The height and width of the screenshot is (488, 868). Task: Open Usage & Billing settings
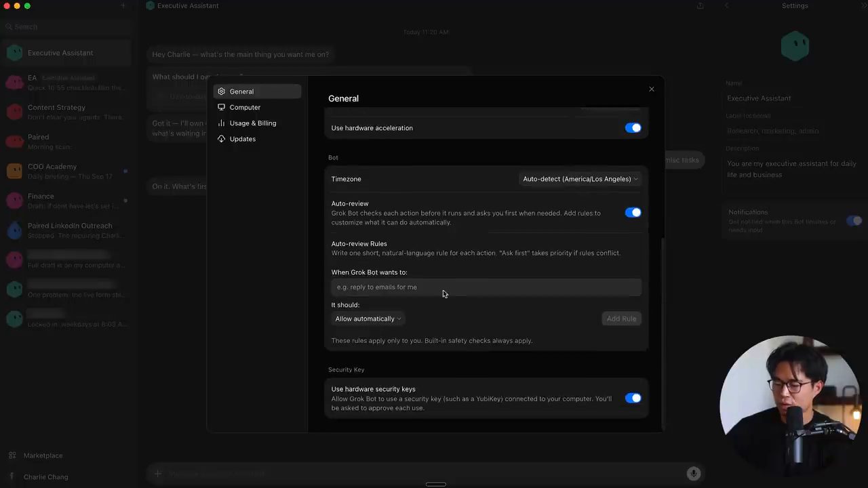(x=257, y=123)
